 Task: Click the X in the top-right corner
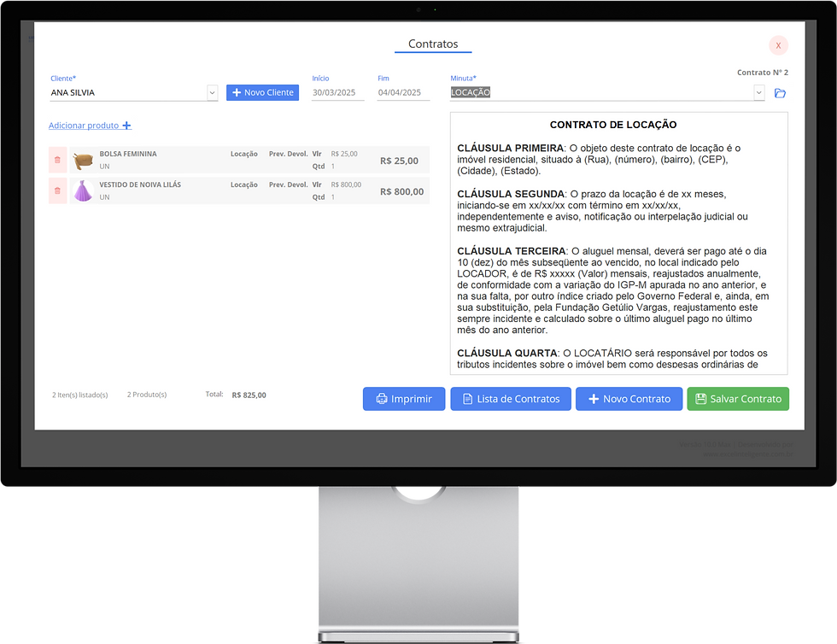coord(778,44)
